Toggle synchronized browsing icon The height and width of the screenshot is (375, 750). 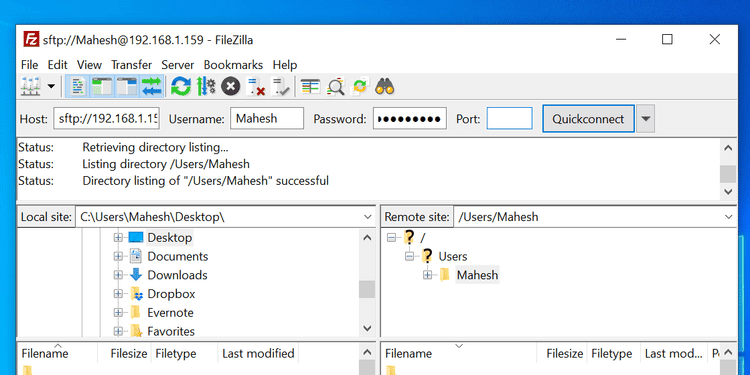(360, 87)
